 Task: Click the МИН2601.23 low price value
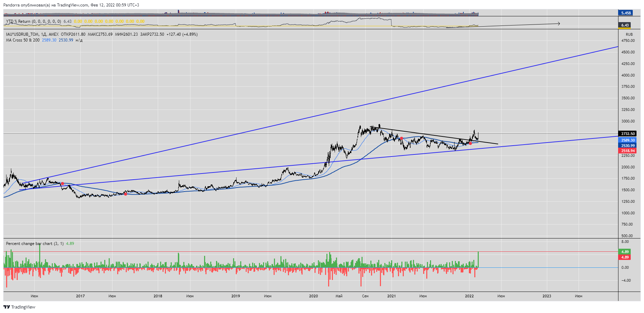click(126, 34)
